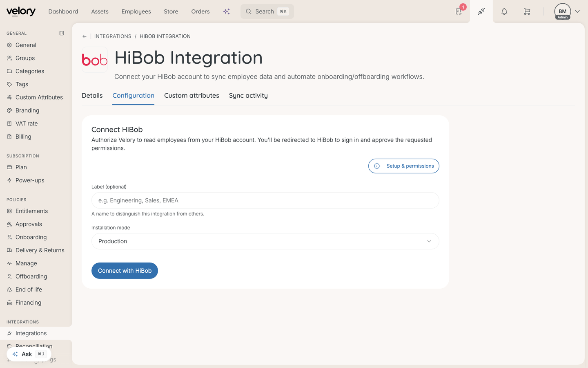Open Custom Attributes in sidebar
Viewport: 588px width, 368px height.
point(39,97)
